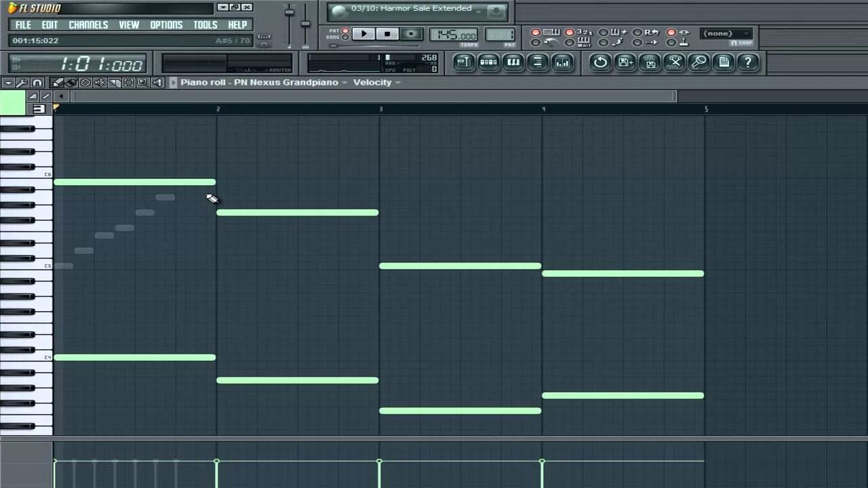Image resolution: width=868 pixels, height=488 pixels.
Task: Click the one-click recording microphone icon
Action: [699, 62]
